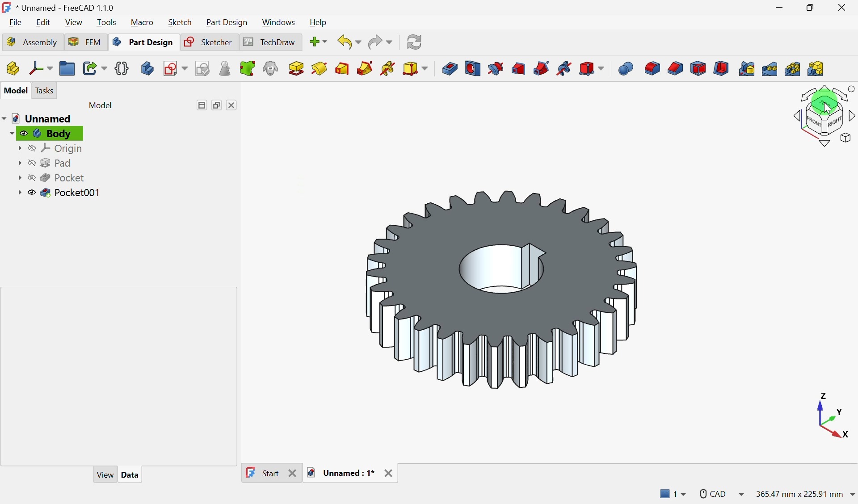Toggle visibility of Pocket001 item

(x=32, y=193)
